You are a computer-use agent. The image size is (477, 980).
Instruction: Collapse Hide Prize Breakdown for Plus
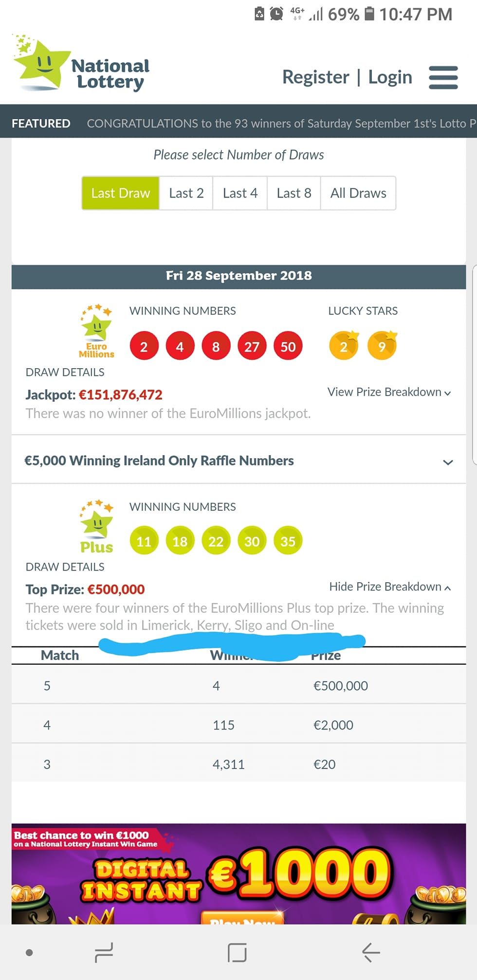pyautogui.click(x=390, y=587)
